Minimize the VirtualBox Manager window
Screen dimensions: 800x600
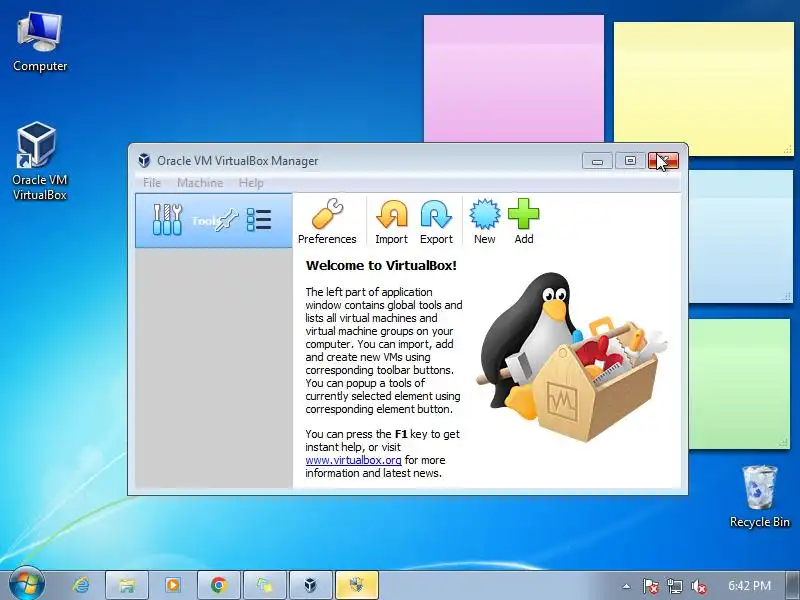pos(597,161)
